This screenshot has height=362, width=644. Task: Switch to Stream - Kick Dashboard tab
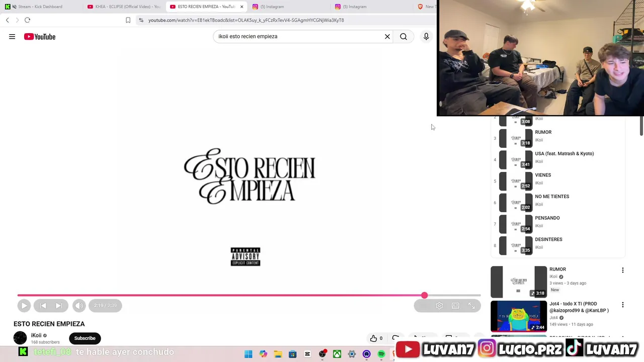[x=40, y=7]
